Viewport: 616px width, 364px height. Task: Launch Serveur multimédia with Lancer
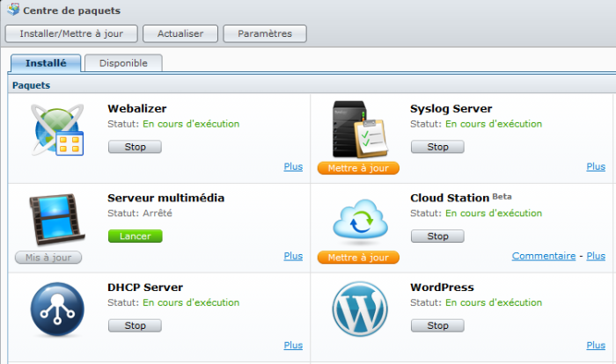click(135, 236)
